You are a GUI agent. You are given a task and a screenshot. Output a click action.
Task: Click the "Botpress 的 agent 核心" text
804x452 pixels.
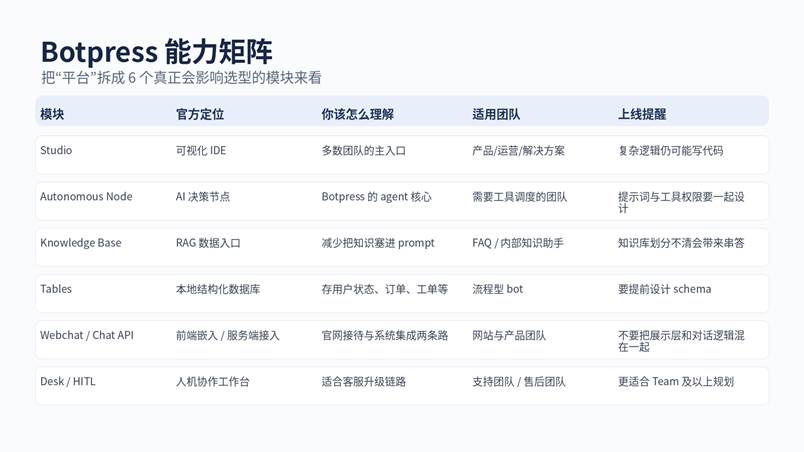click(x=376, y=197)
